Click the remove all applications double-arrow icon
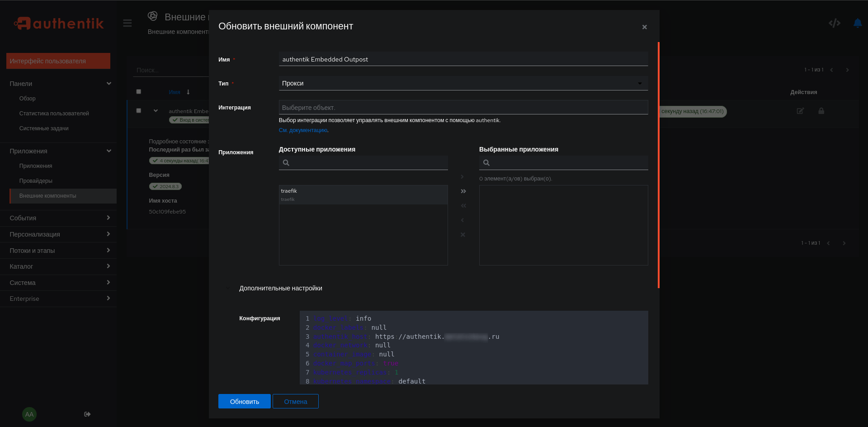Screen dimensions: 868x427 pos(463,206)
